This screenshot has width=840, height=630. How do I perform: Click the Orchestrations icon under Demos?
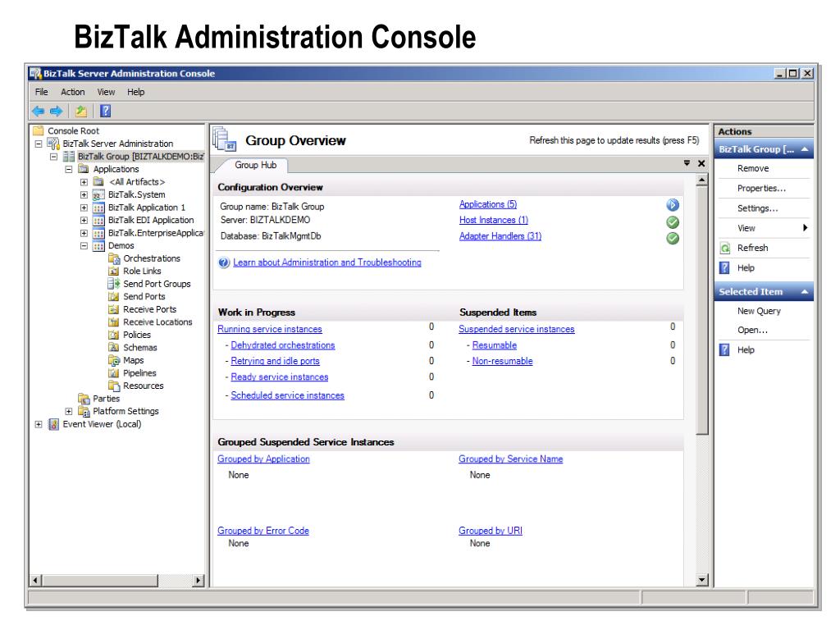coord(113,258)
